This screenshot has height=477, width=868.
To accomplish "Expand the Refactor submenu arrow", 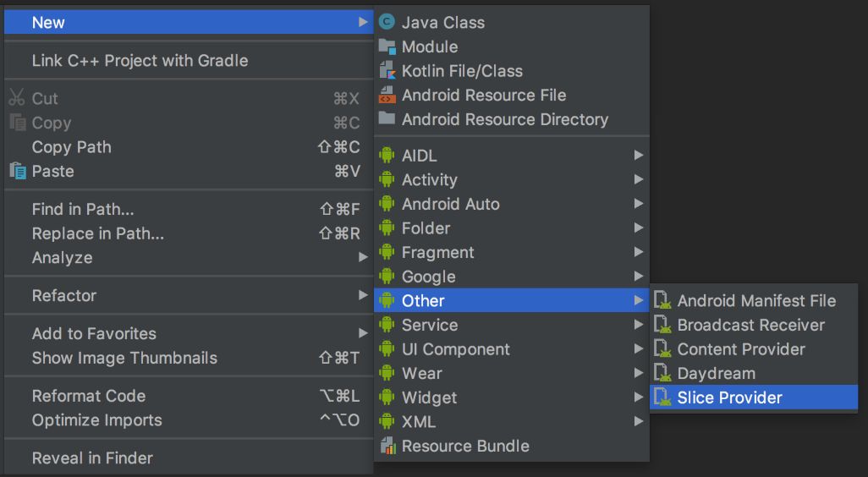I will click(x=363, y=295).
